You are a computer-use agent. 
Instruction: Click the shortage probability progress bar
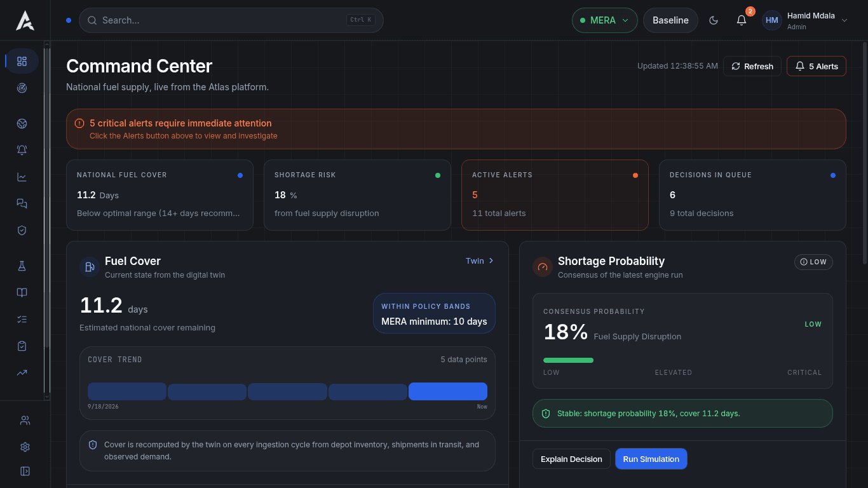click(x=682, y=360)
